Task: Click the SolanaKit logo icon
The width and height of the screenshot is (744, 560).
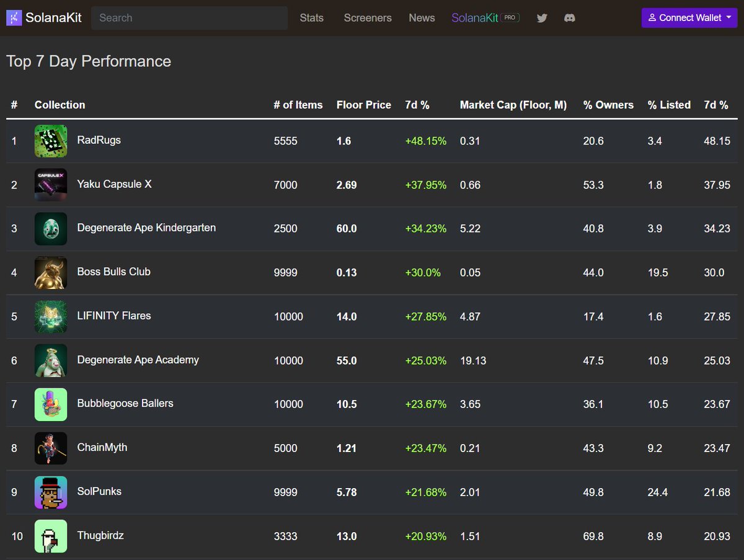Action: [x=14, y=18]
